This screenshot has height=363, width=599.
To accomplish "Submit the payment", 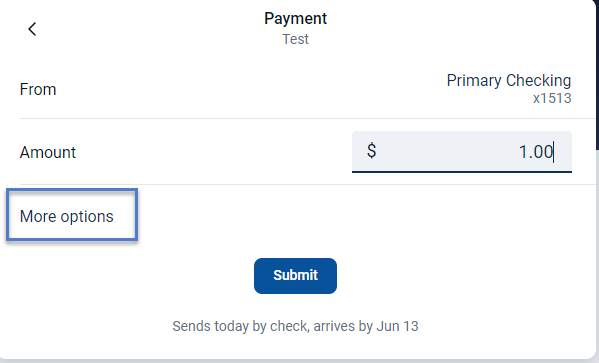I will coord(295,275).
